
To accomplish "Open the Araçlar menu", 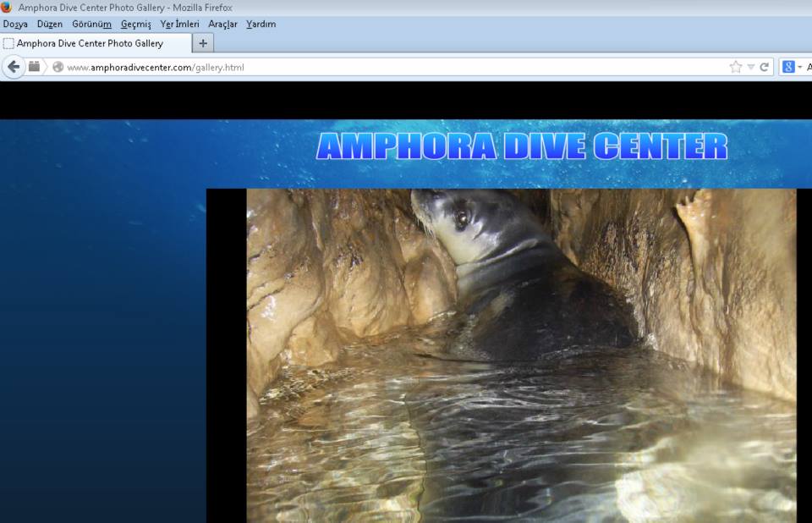I will 222,25.
